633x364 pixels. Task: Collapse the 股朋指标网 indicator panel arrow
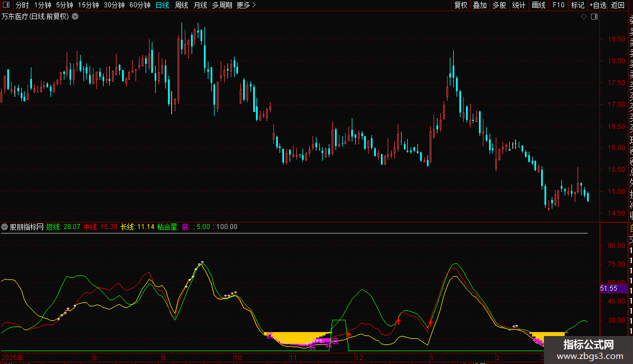pyautogui.click(x=5, y=227)
